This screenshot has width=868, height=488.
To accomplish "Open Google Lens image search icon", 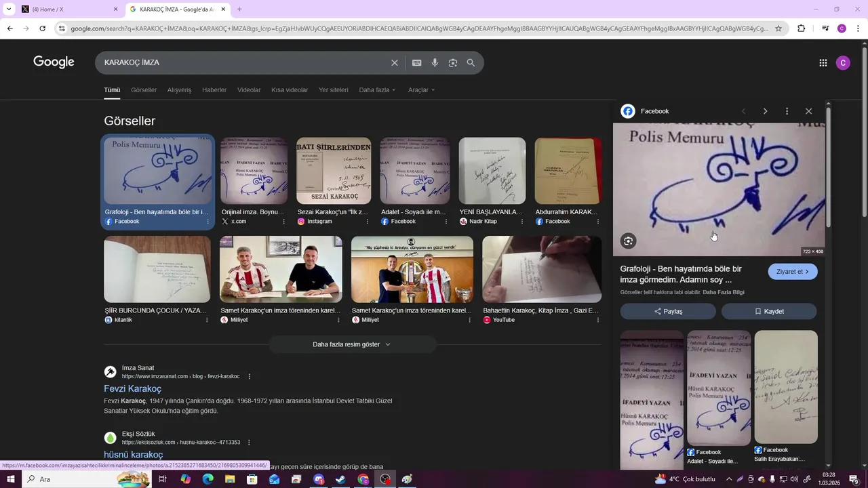I will pos(453,62).
